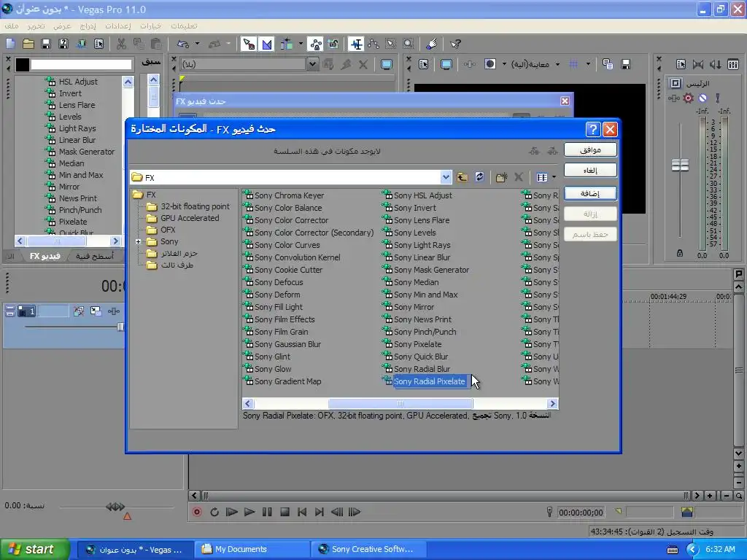Click the New project icon in main toolbar
This screenshot has height=560, width=747.
click(x=10, y=44)
